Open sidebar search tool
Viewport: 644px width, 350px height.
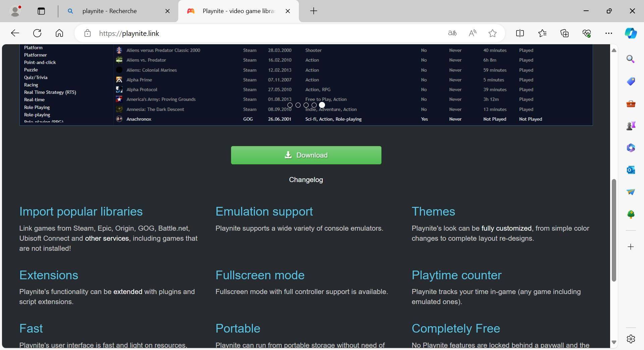631,59
